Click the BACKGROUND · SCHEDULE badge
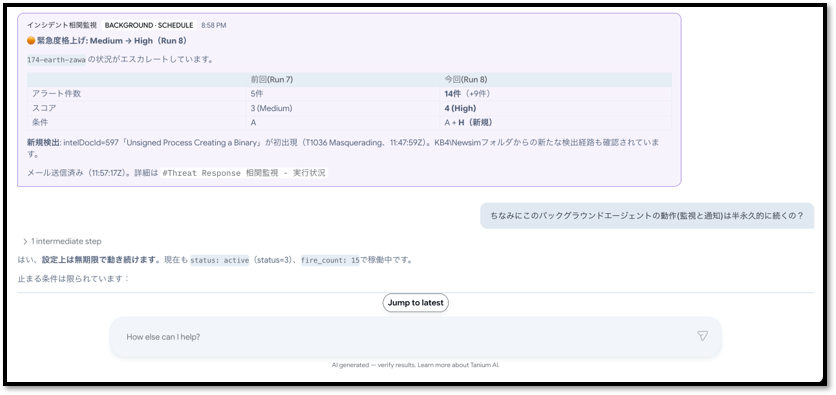 [x=149, y=25]
